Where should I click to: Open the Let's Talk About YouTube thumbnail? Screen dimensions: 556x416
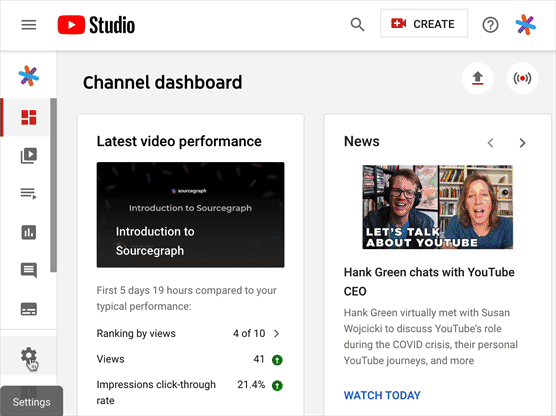(438, 207)
